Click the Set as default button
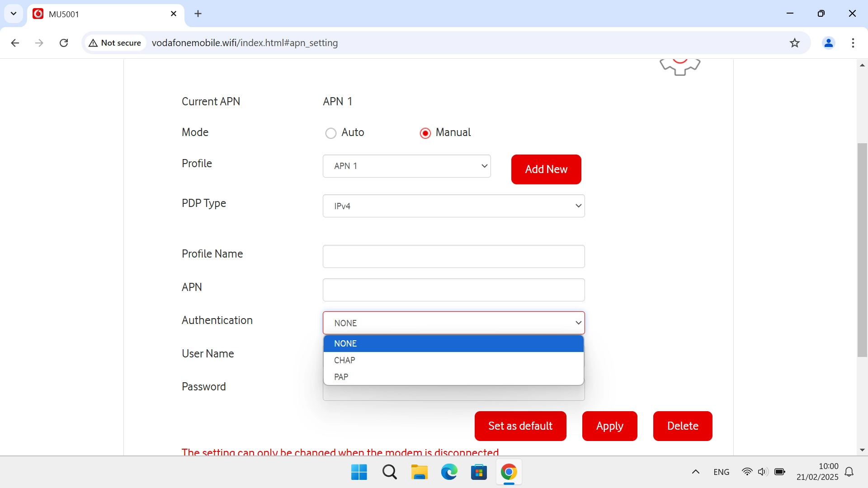Viewport: 868px width, 488px height. click(520, 426)
